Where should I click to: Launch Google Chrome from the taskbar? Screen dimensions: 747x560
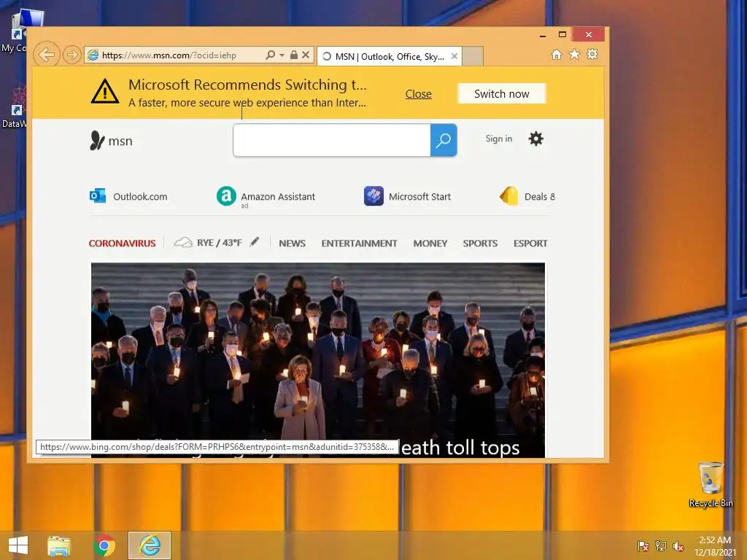[x=104, y=545]
